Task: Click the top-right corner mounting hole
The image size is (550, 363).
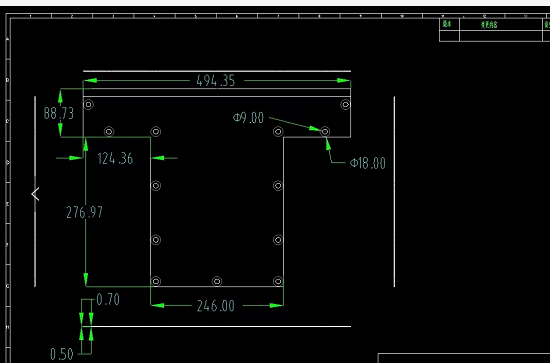Action: (346, 105)
